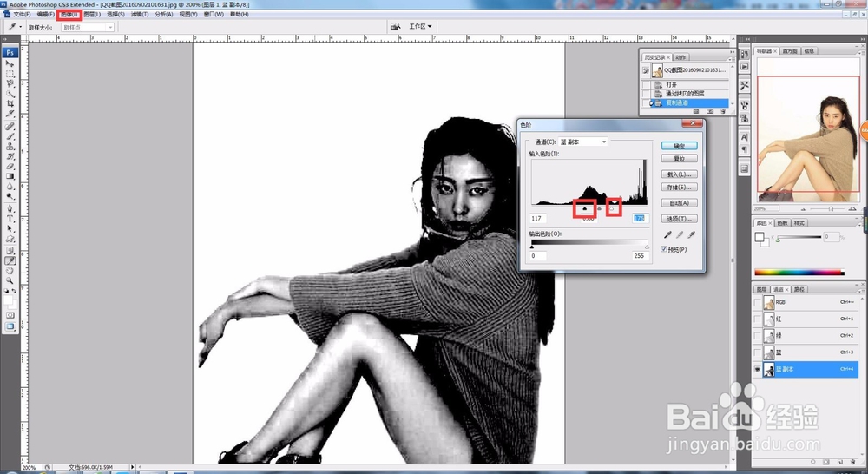
Task: Select the Hand tool
Action: tap(10, 271)
